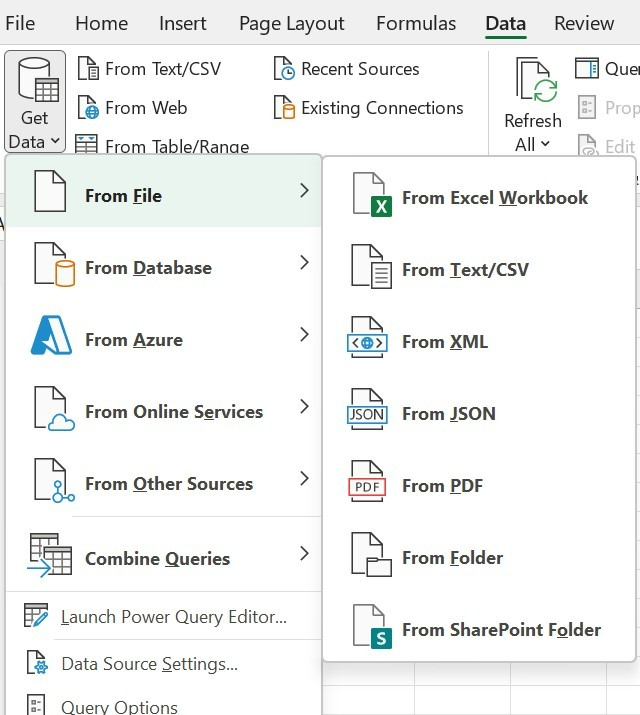This screenshot has width=640, height=715.
Task: Click the From Web ribbon button text
Action: [x=146, y=108]
